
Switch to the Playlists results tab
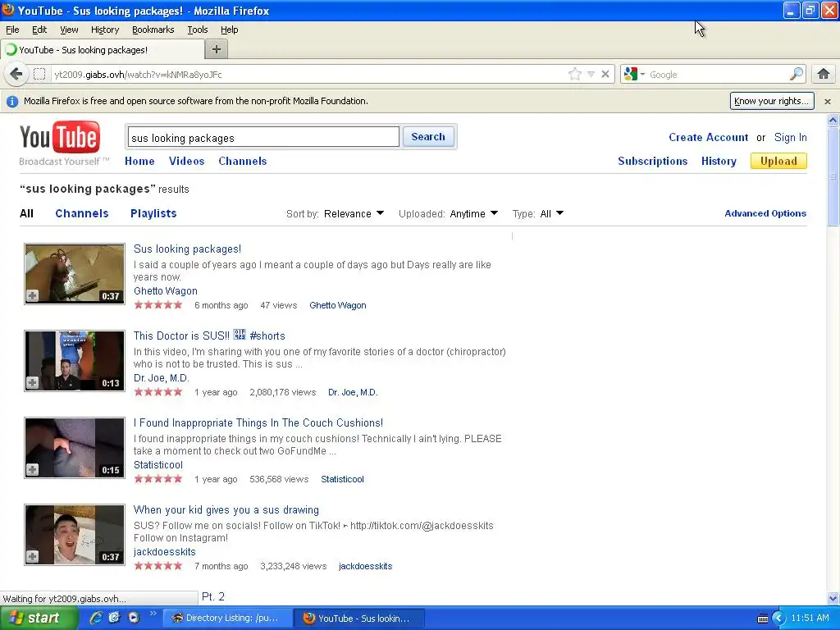tap(153, 213)
